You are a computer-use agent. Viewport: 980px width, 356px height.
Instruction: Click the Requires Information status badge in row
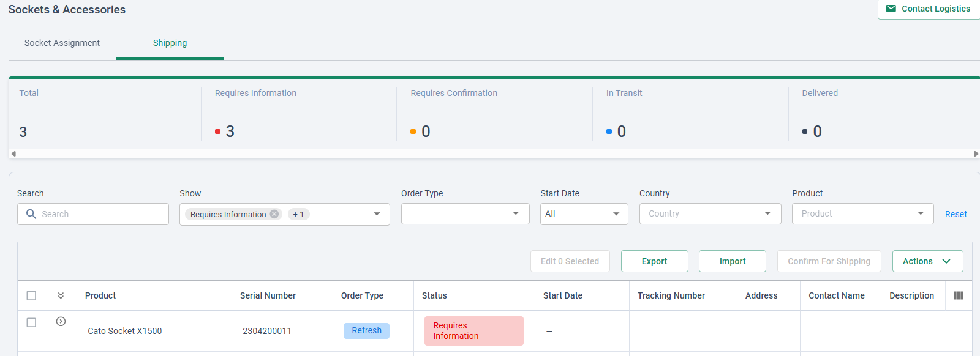point(474,331)
